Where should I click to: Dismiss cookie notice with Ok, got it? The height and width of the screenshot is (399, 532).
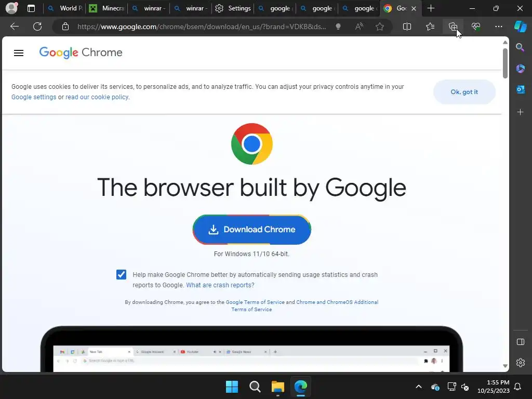tap(464, 92)
